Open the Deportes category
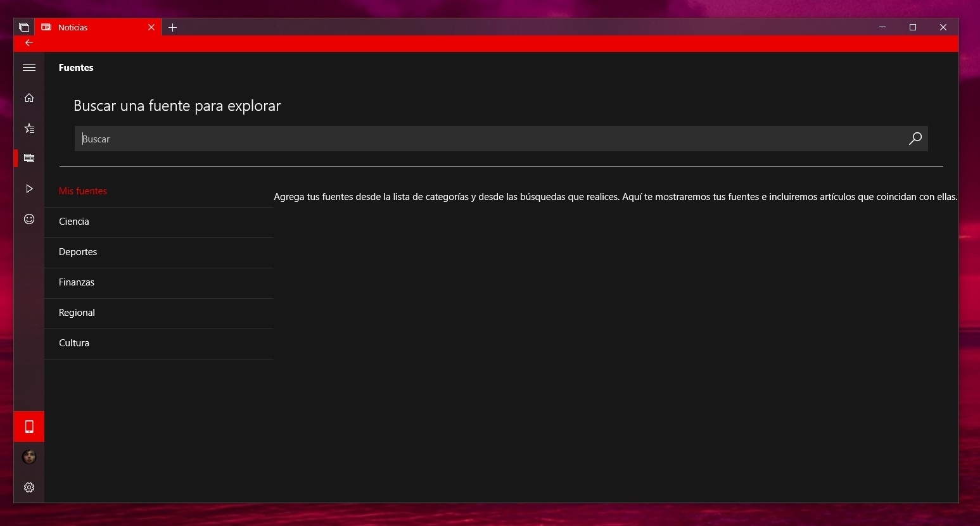 point(78,251)
